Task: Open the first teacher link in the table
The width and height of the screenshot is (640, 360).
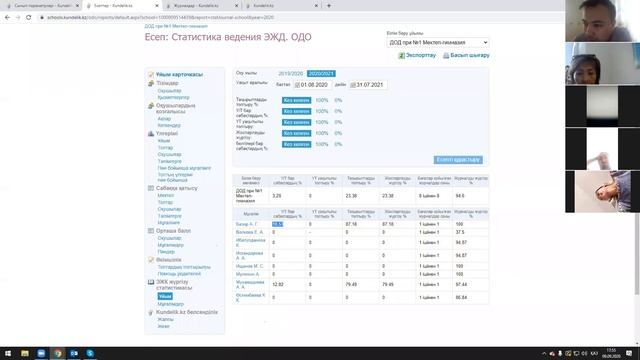Action: coord(247,224)
